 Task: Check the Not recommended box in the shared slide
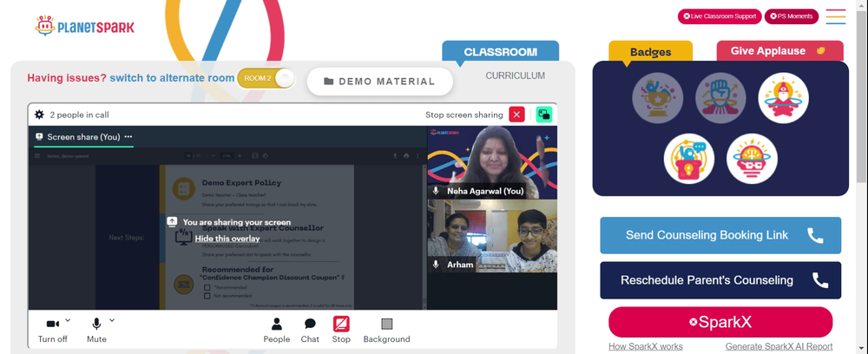coord(207,296)
